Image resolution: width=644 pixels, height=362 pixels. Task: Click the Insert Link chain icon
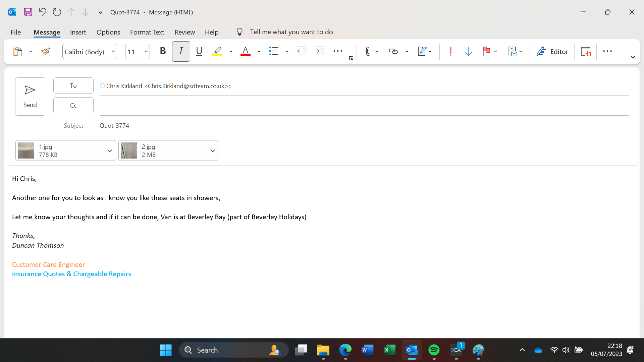point(393,51)
